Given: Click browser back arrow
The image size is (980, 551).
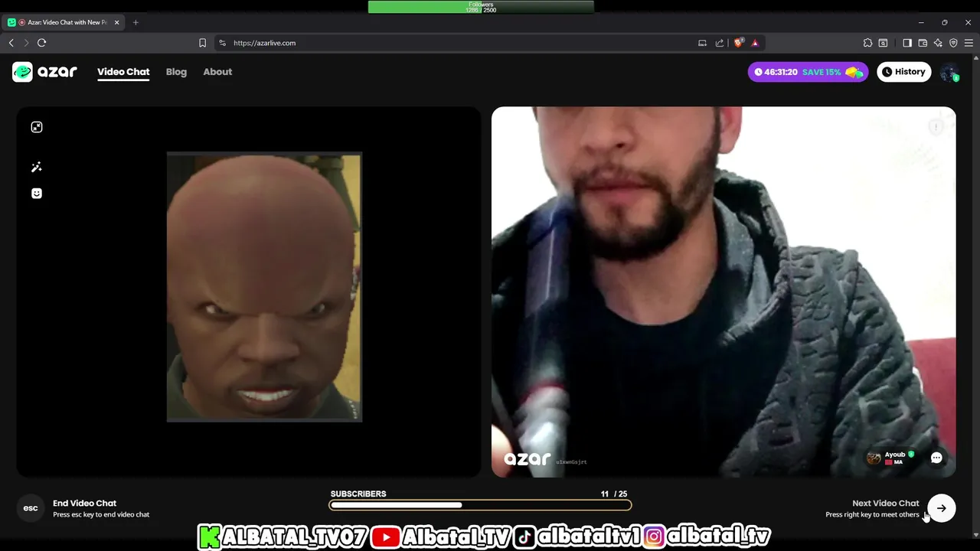Looking at the screenshot, I should click(11, 43).
